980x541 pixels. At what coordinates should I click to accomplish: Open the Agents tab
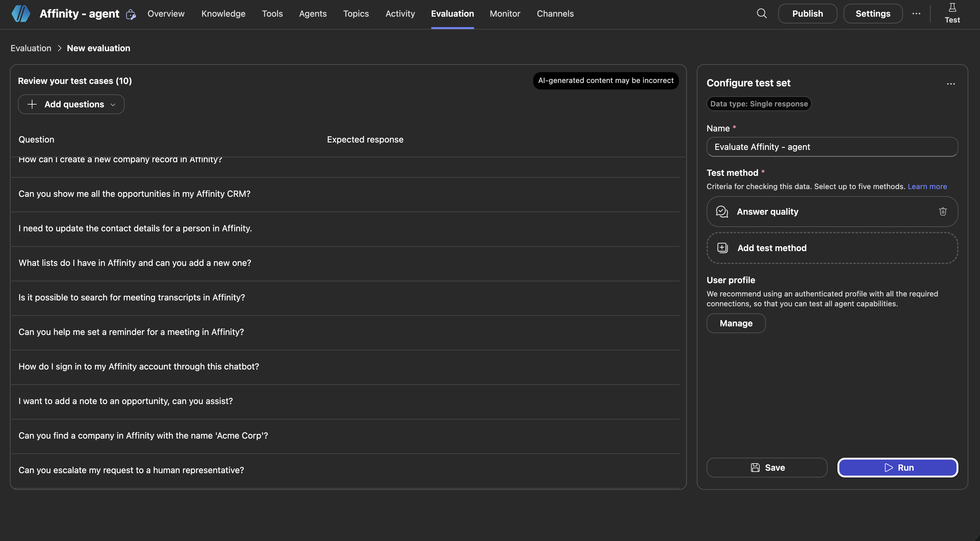coord(313,14)
